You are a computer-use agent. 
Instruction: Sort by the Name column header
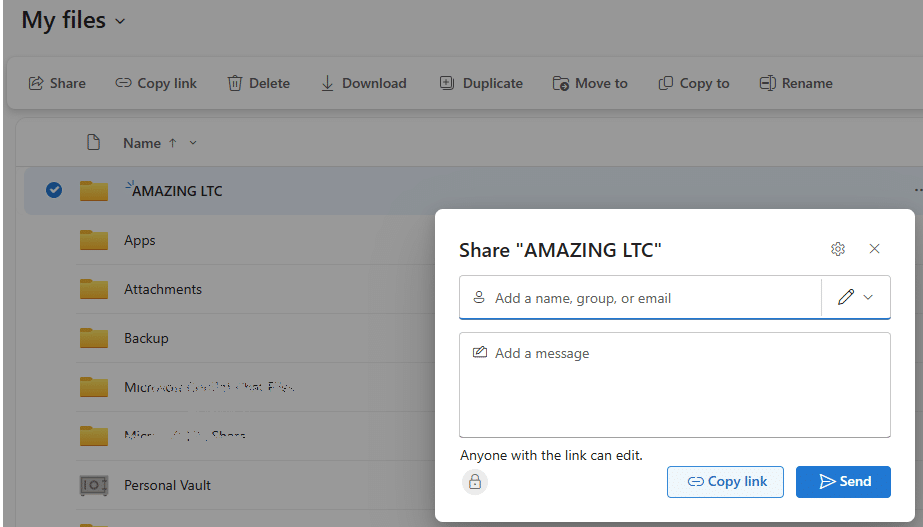(142, 143)
